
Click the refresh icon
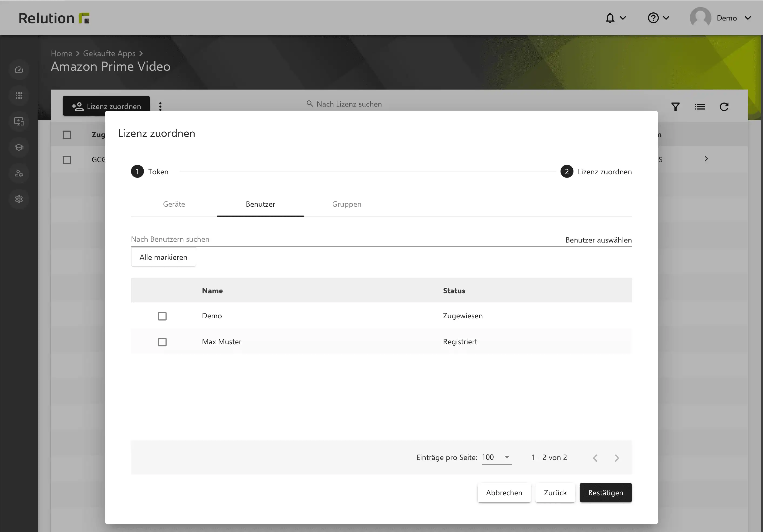[724, 107]
